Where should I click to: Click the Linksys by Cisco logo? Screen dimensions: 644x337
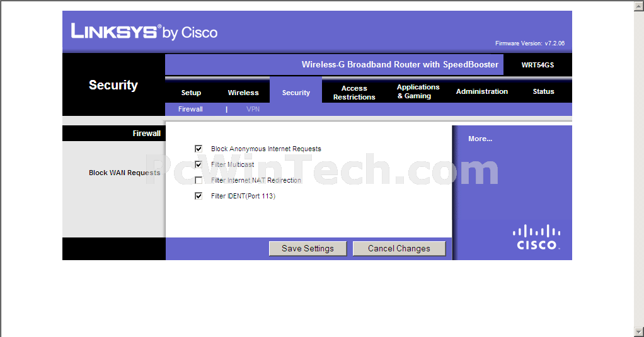click(x=144, y=31)
